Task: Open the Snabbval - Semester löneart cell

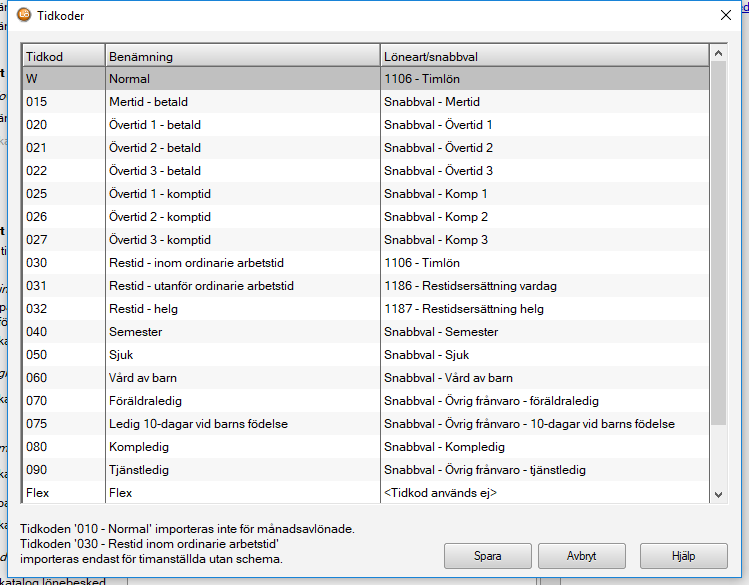Action: tap(543, 332)
